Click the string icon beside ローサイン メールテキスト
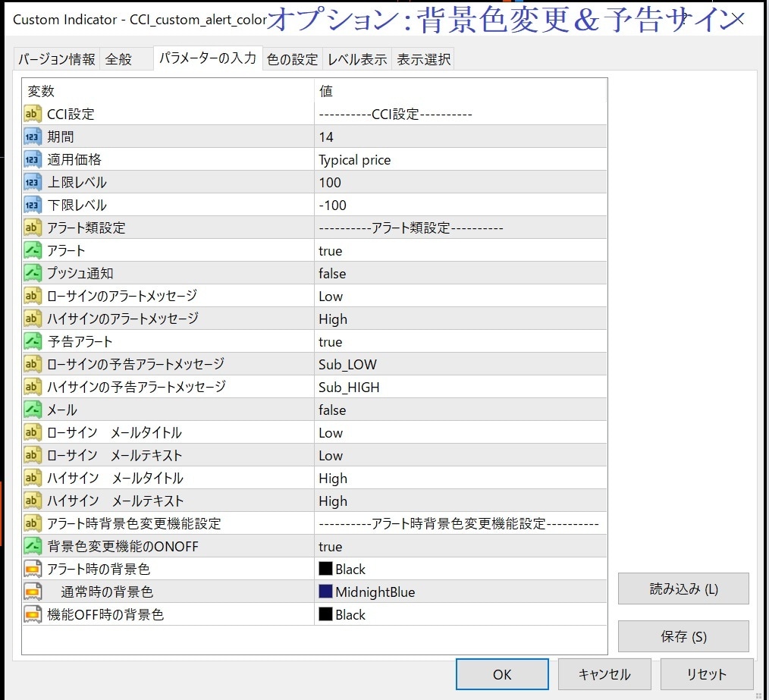The image size is (769, 700). [x=33, y=455]
